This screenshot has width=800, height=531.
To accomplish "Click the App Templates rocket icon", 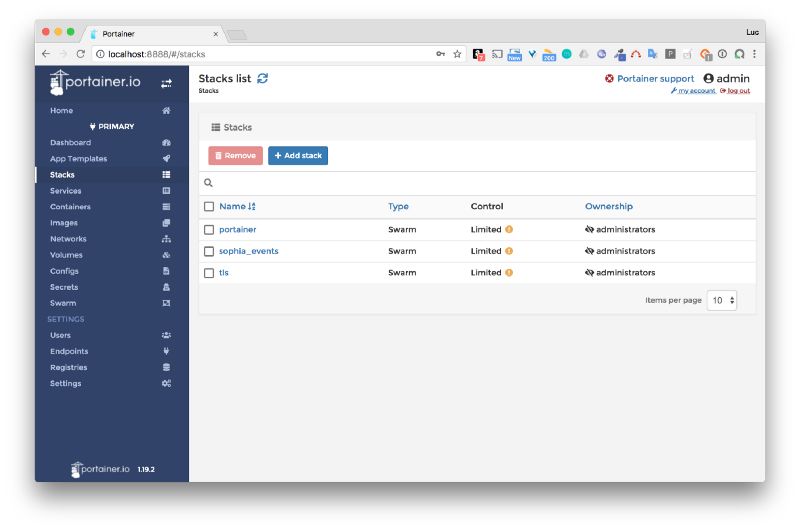I will click(166, 159).
